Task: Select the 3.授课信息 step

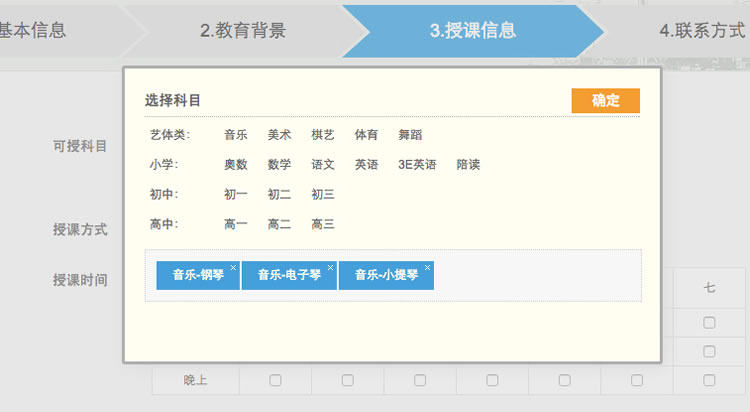Action: coord(473,31)
